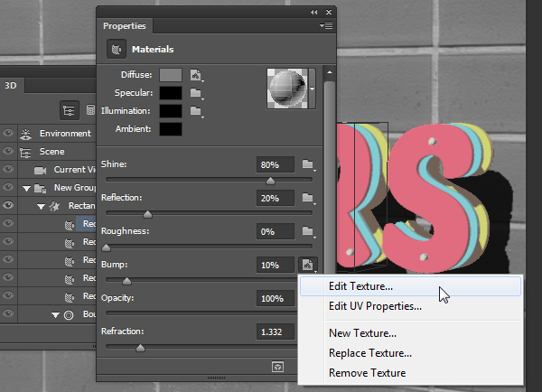Screen dimensions: 542x392
Task: Toggle visibility of Environment item
Action: (x=8, y=134)
